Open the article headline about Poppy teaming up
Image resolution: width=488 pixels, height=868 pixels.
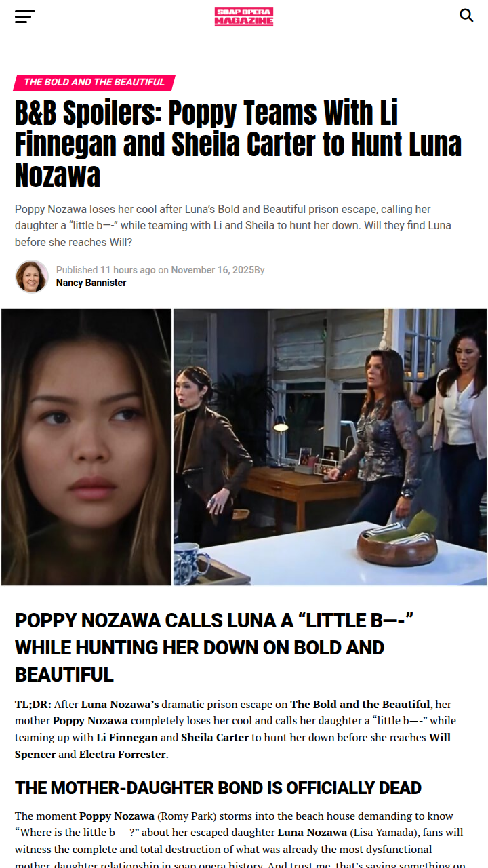coord(238,144)
